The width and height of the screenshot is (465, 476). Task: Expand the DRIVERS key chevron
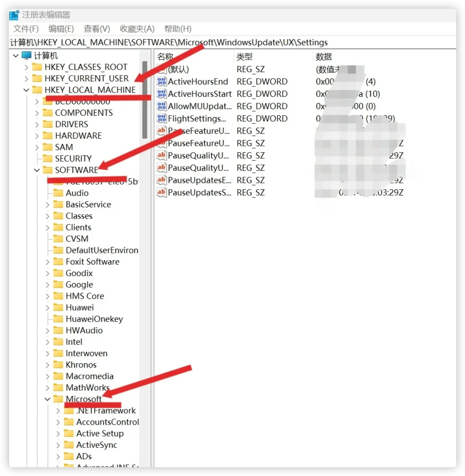point(37,124)
